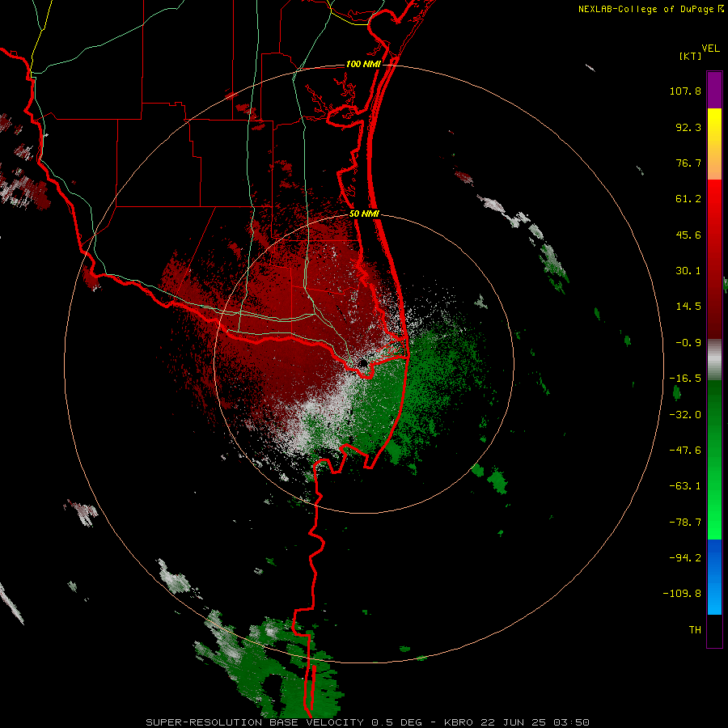Click the 14.5 legend value
728x728 pixels.
(688, 307)
